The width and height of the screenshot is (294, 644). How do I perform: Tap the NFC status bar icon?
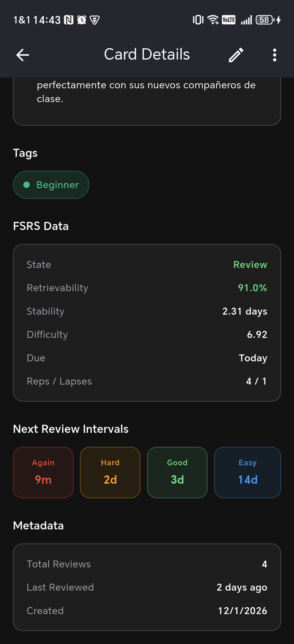(x=69, y=20)
